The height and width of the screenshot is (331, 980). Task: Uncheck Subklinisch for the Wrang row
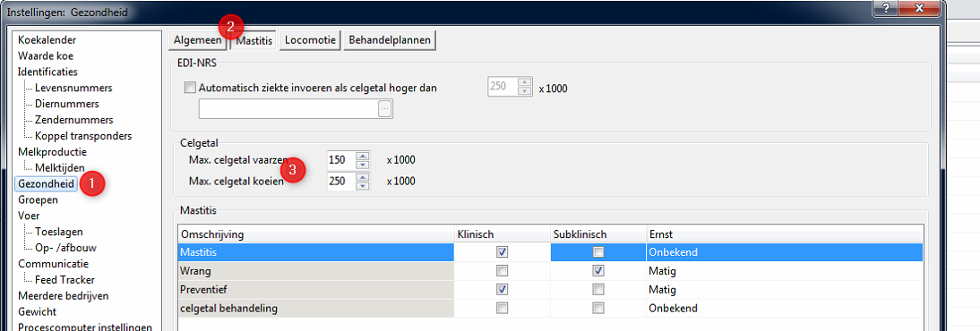click(x=598, y=271)
